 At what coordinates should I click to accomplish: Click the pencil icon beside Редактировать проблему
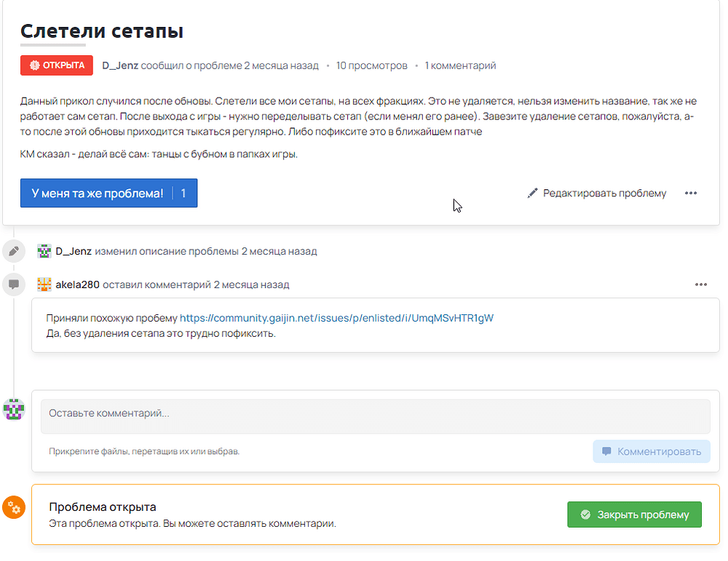(533, 194)
